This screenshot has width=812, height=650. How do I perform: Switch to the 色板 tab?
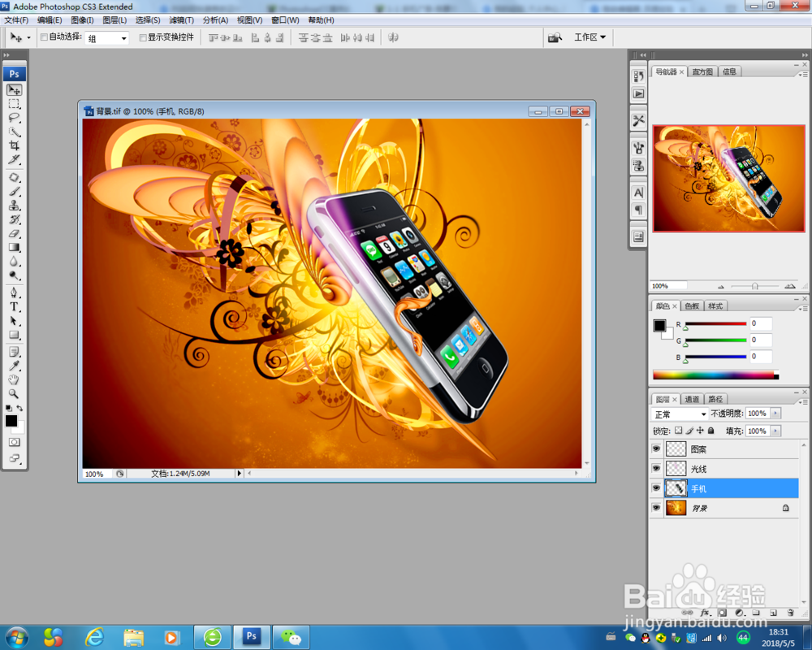(x=692, y=305)
